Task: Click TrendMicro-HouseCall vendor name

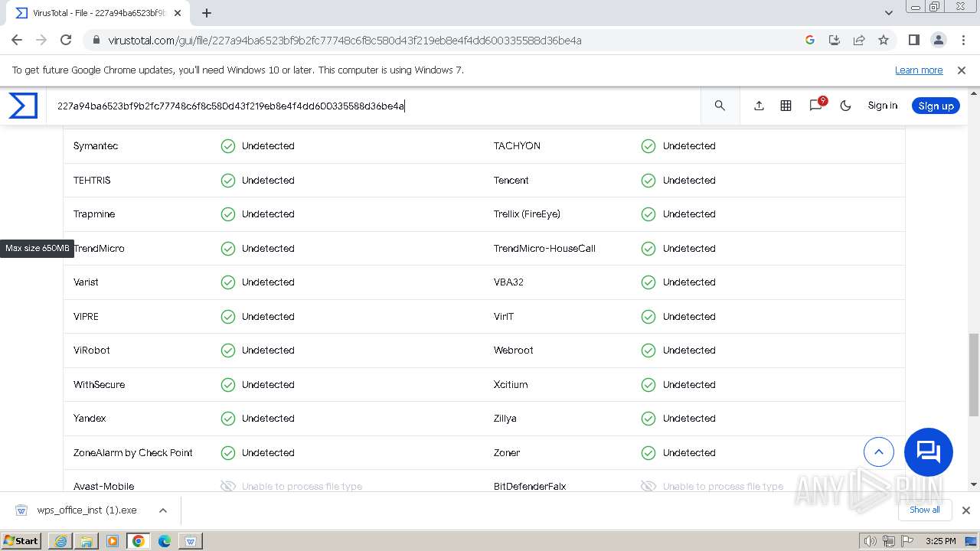Action: click(544, 249)
